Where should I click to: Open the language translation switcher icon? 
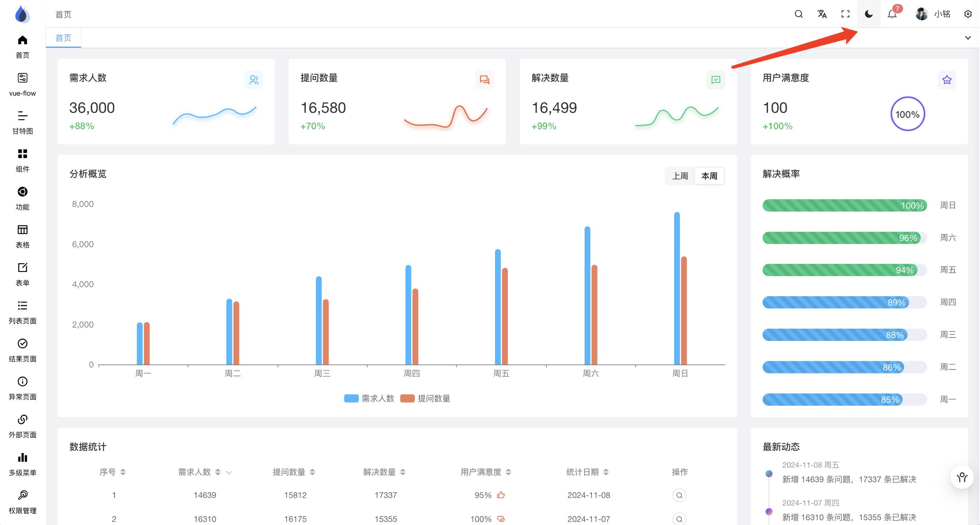[x=822, y=14]
